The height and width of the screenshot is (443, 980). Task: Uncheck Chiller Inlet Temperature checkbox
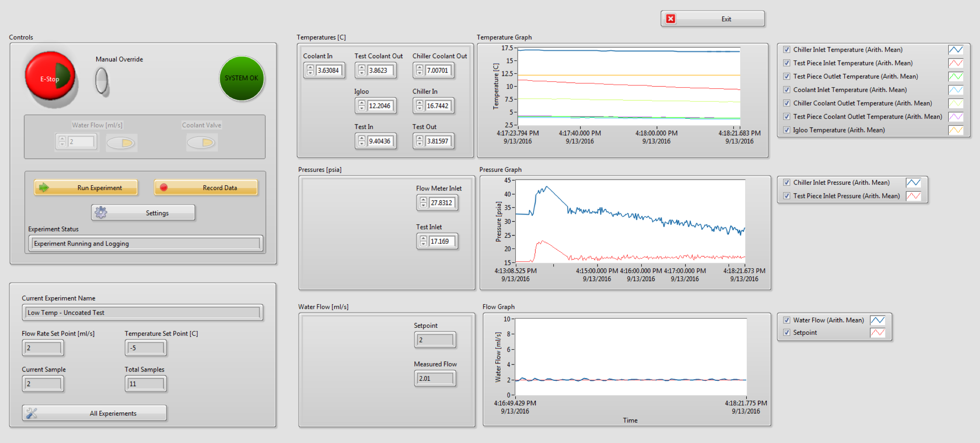pos(787,50)
